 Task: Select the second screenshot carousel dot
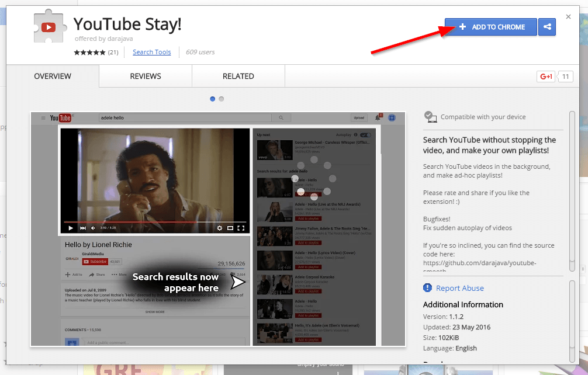(x=222, y=99)
